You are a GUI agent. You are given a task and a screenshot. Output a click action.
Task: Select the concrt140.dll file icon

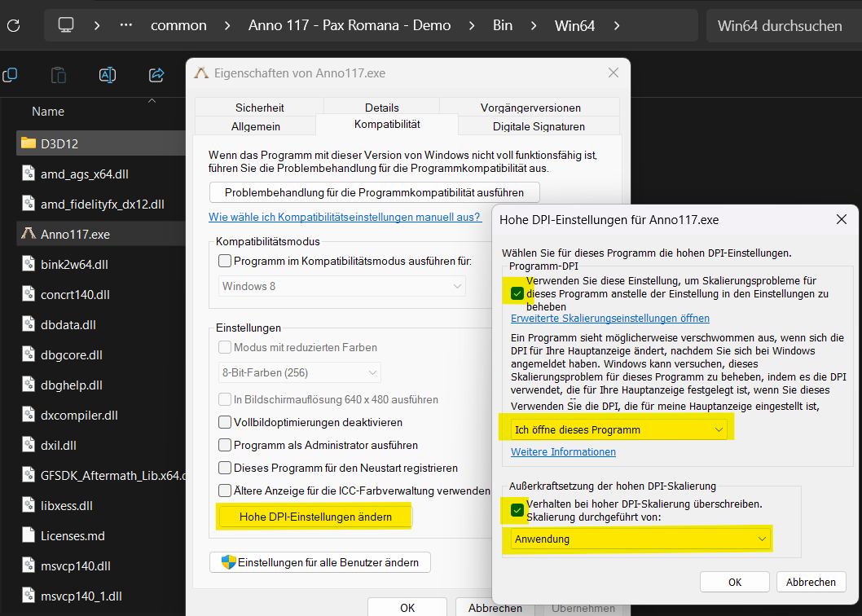coord(28,294)
